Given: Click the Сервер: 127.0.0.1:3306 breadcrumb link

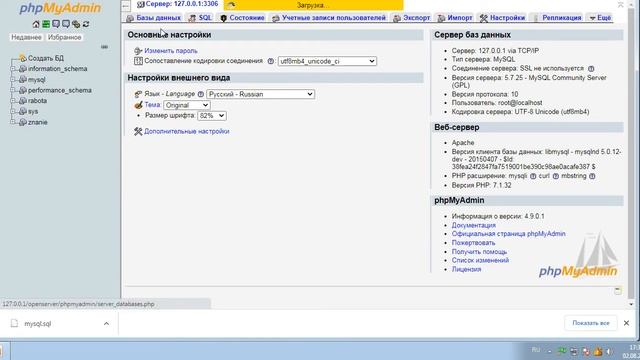Looking at the screenshot, I should 182,4.
